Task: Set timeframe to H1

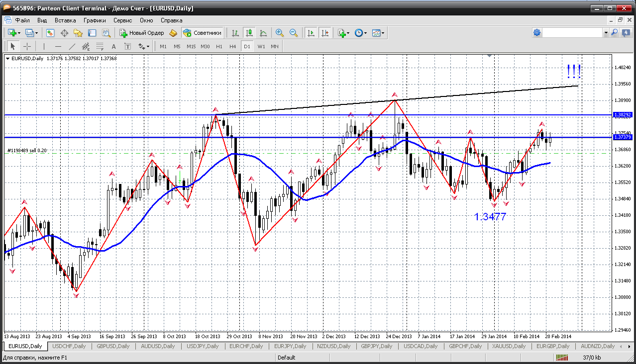Action: coord(219,46)
